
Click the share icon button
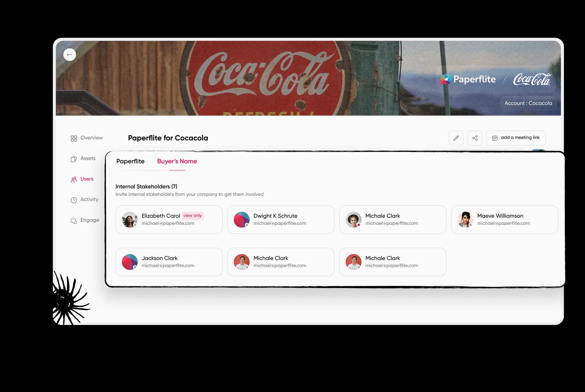click(475, 138)
